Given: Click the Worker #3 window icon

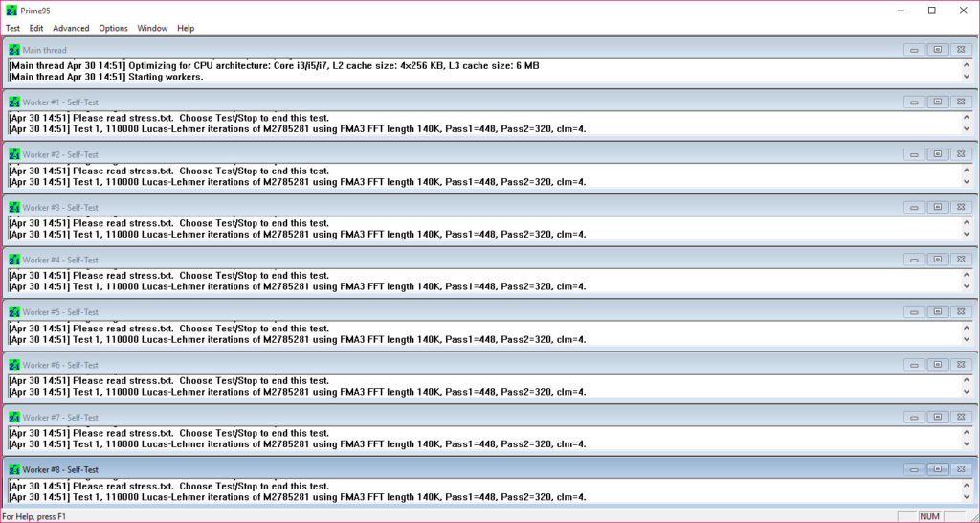Looking at the screenshot, I should click(14, 207).
